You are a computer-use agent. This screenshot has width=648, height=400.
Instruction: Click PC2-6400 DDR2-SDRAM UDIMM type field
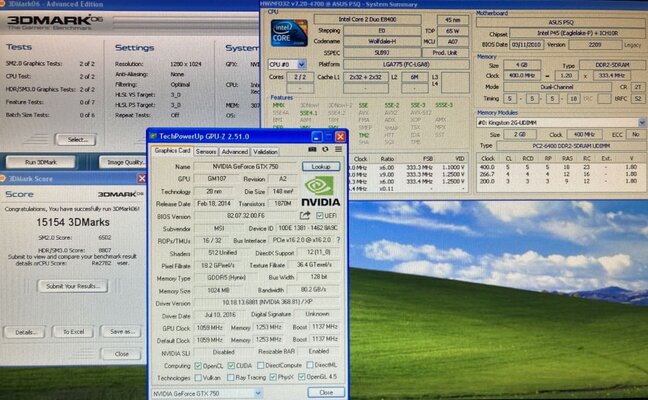click(571, 145)
